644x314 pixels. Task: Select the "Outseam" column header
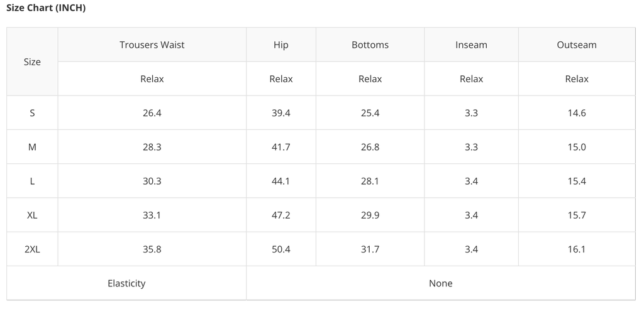576,45
